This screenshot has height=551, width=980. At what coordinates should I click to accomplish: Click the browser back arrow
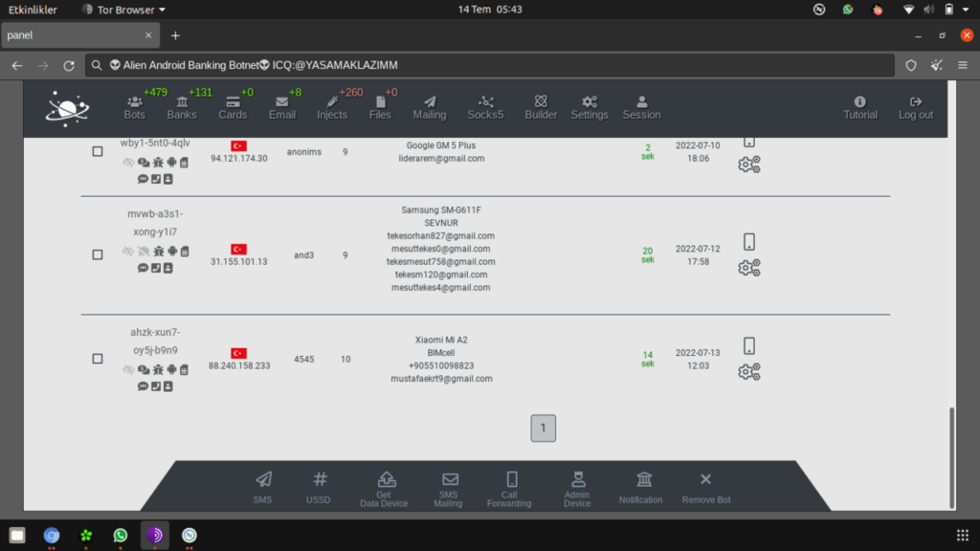(17, 65)
